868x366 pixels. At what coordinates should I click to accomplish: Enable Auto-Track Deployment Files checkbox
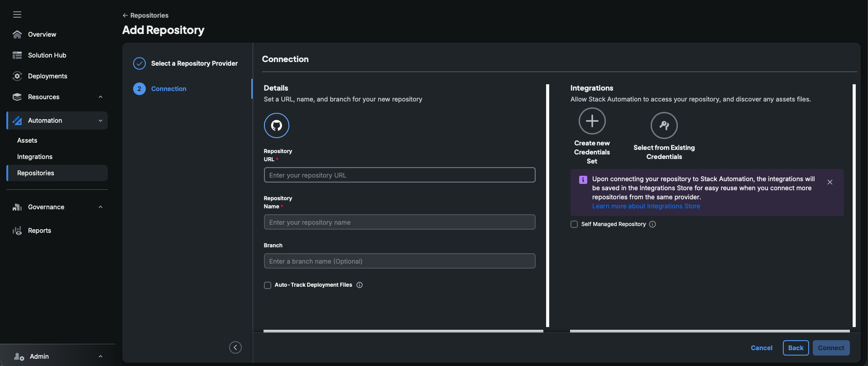[268, 285]
